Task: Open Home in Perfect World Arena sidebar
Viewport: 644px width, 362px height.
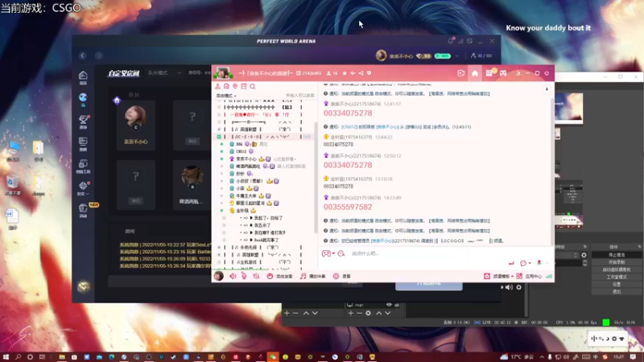Action: (83, 76)
